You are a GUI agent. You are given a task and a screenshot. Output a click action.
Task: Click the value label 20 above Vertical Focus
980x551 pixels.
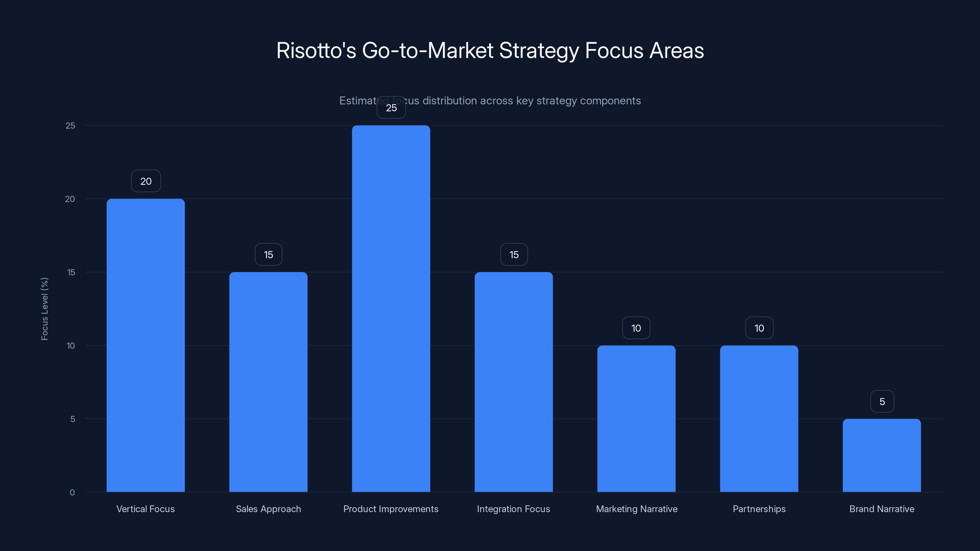(146, 181)
